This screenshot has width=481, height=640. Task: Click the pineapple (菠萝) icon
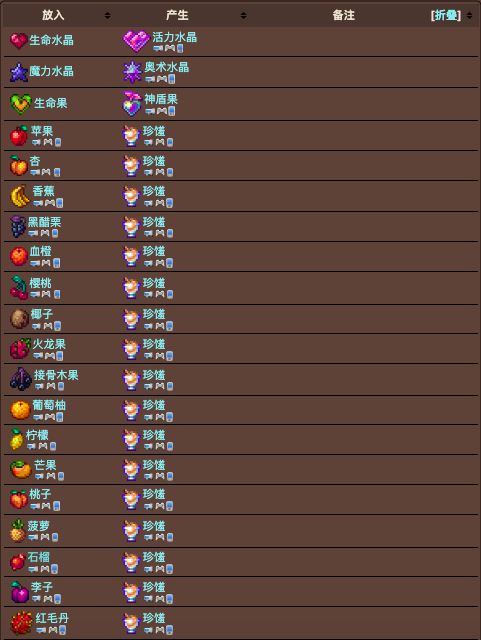(x=18, y=530)
